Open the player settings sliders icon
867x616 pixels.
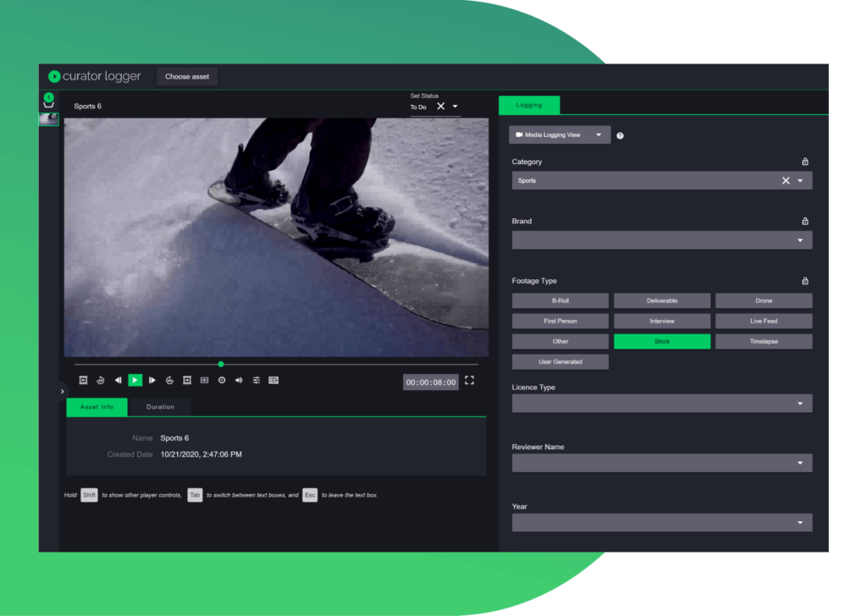pos(256,380)
